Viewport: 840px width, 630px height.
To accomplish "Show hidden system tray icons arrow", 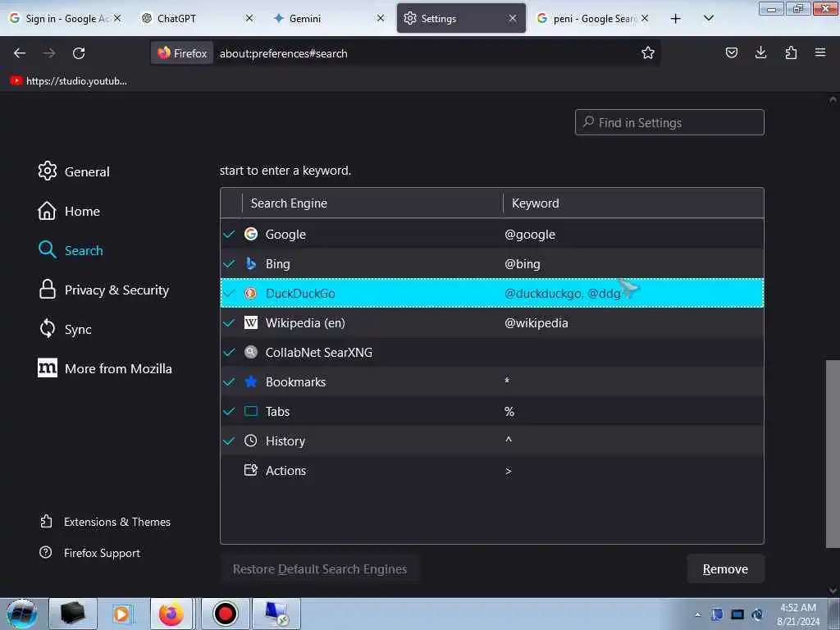I will coord(697,614).
